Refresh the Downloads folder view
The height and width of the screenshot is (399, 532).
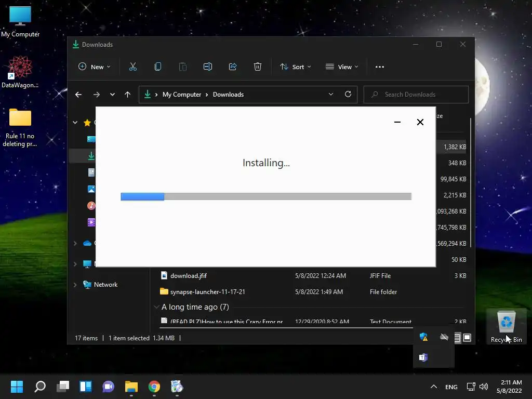tap(348, 95)
